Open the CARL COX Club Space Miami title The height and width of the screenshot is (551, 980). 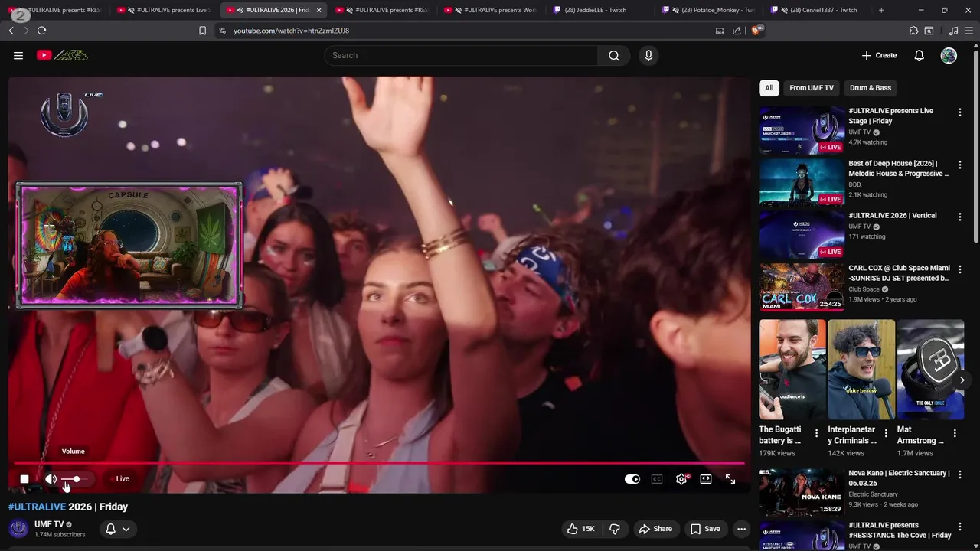[x=899, y=273]
